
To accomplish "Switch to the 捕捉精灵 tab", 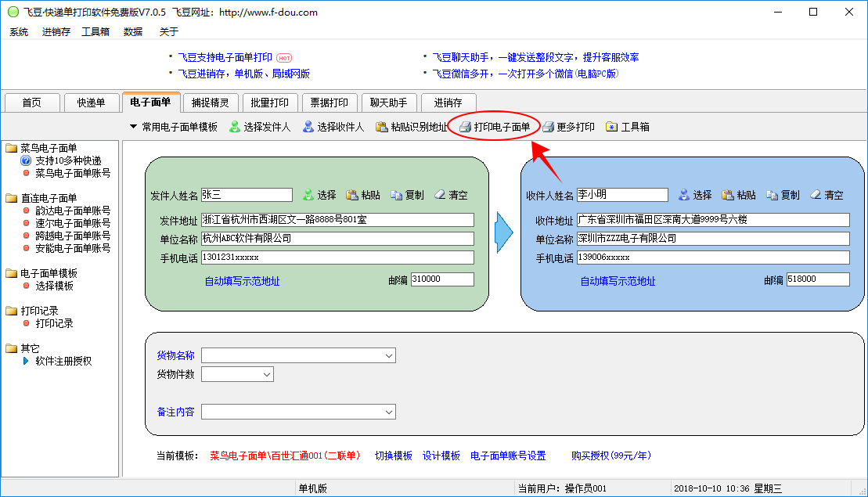I will (211, 103).
